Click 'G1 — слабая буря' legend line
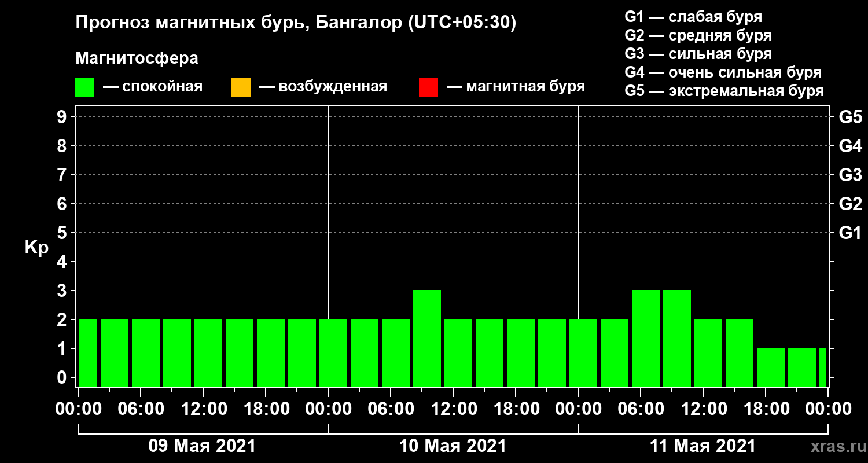 point(693,16)
